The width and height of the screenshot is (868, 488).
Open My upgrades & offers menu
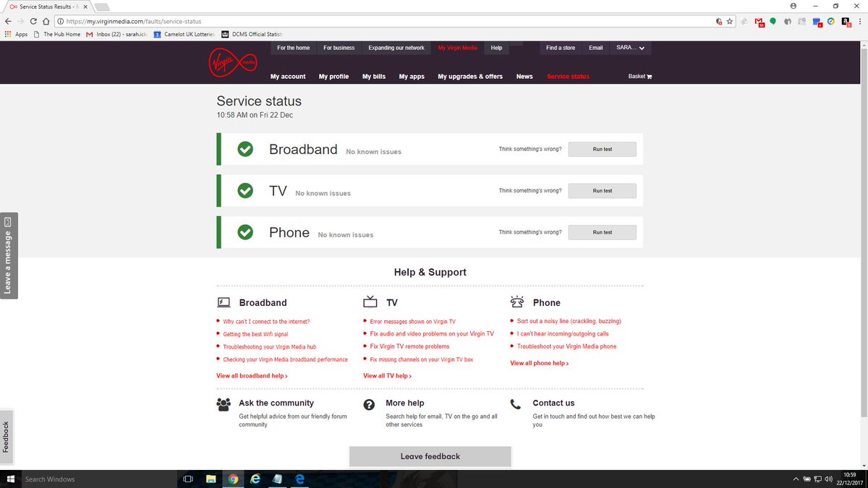(x=470, y=77)
